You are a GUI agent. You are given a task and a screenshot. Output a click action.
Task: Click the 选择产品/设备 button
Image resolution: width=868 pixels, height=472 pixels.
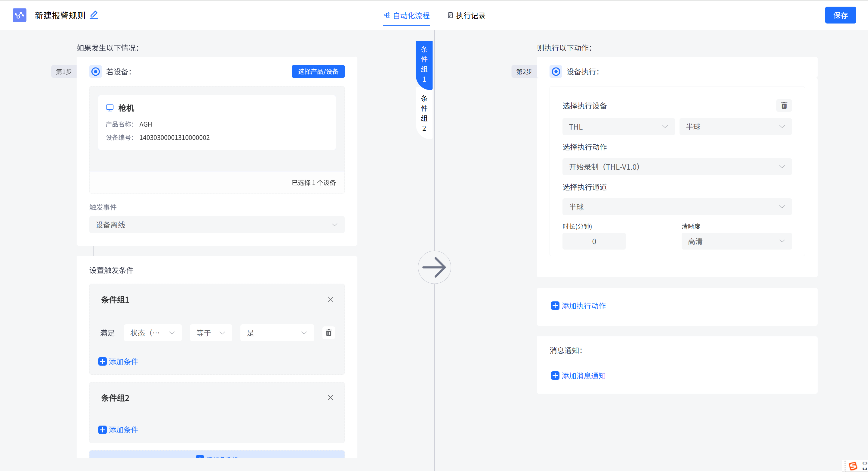(x=318, y=71)
